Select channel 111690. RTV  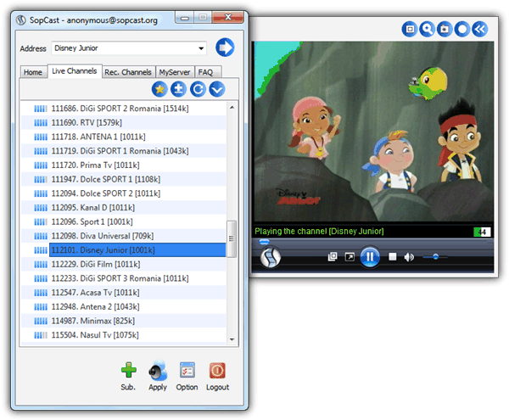(123, 123)
